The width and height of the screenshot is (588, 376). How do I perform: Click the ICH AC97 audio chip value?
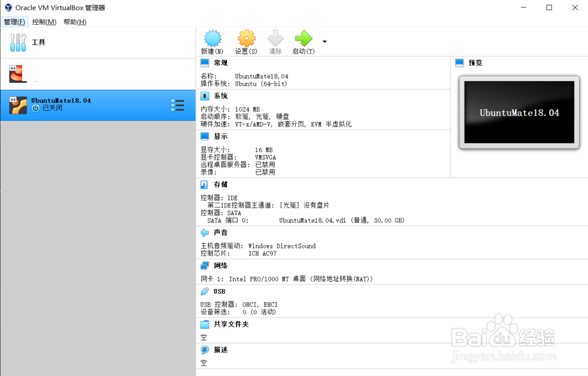click(x=262, y=254)
